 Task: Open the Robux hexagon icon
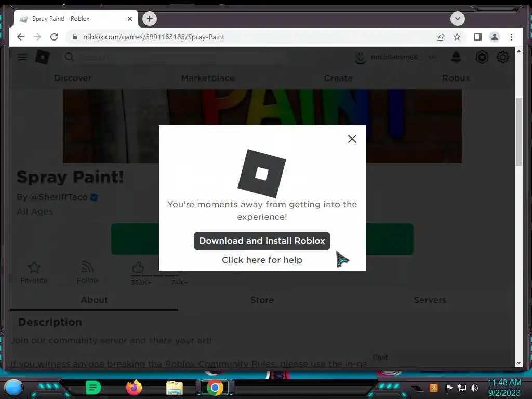point(482,57)
